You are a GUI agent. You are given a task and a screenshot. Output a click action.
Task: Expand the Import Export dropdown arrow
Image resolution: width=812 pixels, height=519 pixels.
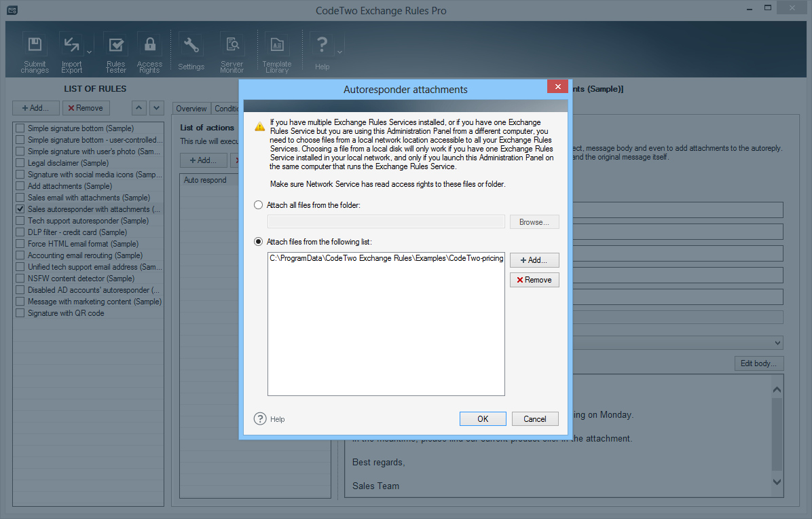point(89,52)
